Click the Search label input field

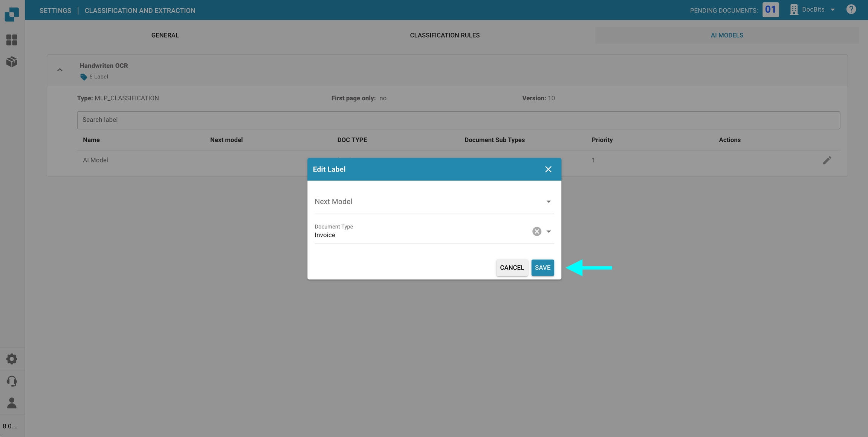point(458,120)
